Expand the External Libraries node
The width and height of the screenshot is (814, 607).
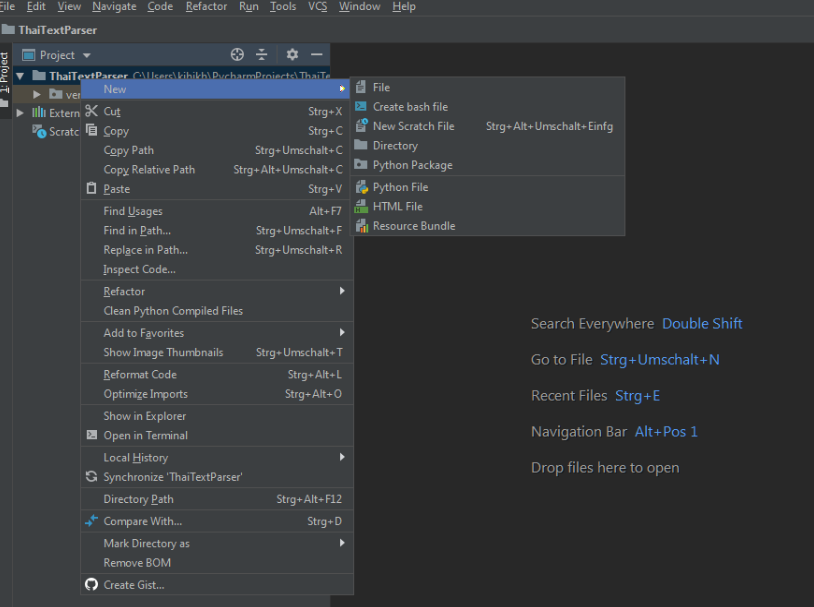pos(20,112)
